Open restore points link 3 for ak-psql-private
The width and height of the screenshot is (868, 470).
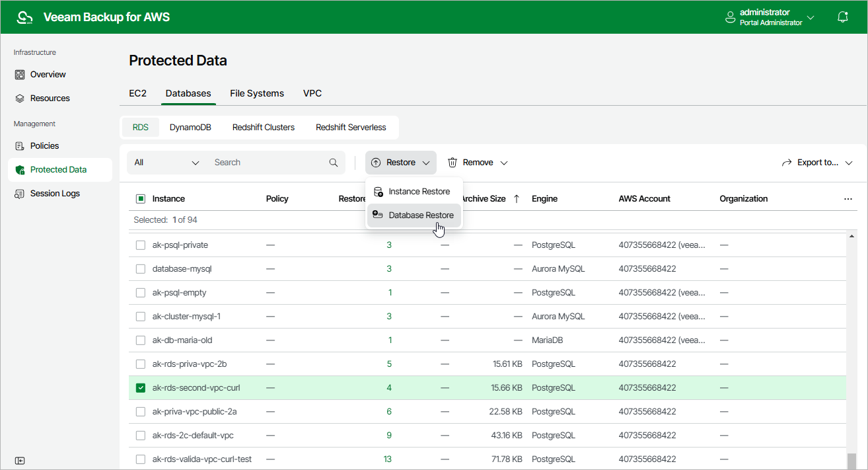(x=389, y=245)
